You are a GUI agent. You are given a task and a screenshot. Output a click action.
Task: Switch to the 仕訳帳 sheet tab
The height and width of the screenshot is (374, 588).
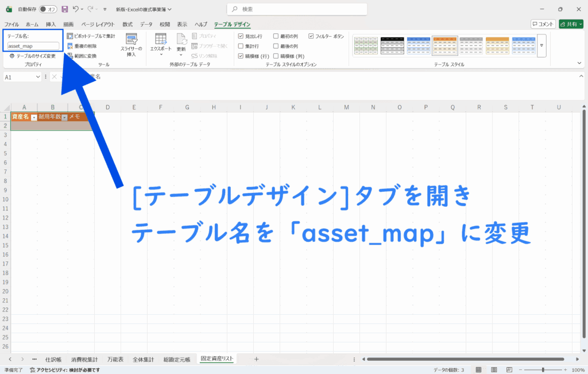point(53,359)
